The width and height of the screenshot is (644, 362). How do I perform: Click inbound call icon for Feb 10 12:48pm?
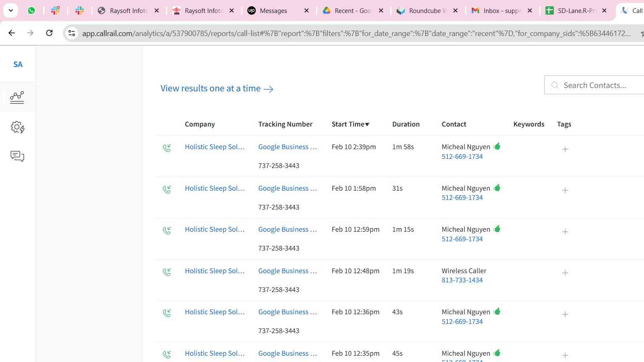[x=167, y=272]
